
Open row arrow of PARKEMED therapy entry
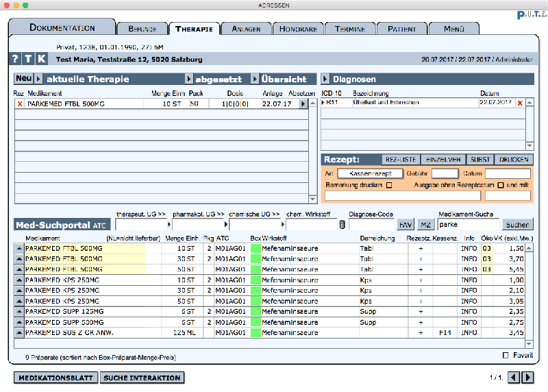303,104
